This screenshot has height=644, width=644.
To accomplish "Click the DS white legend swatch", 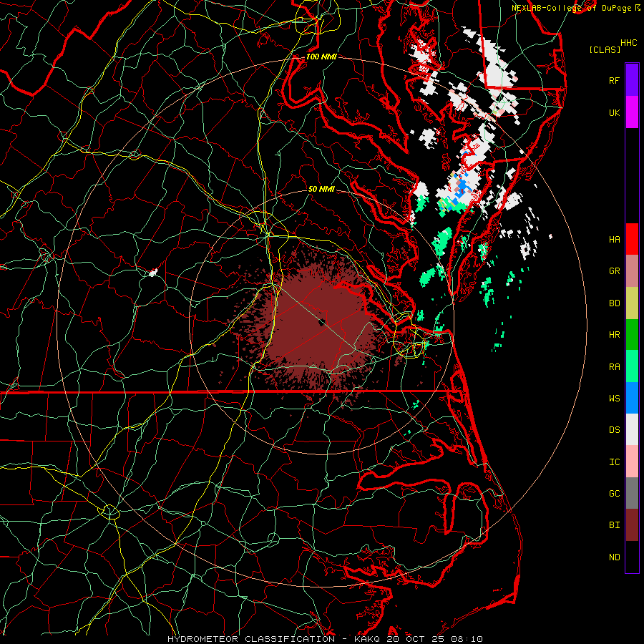I will 632,429.
